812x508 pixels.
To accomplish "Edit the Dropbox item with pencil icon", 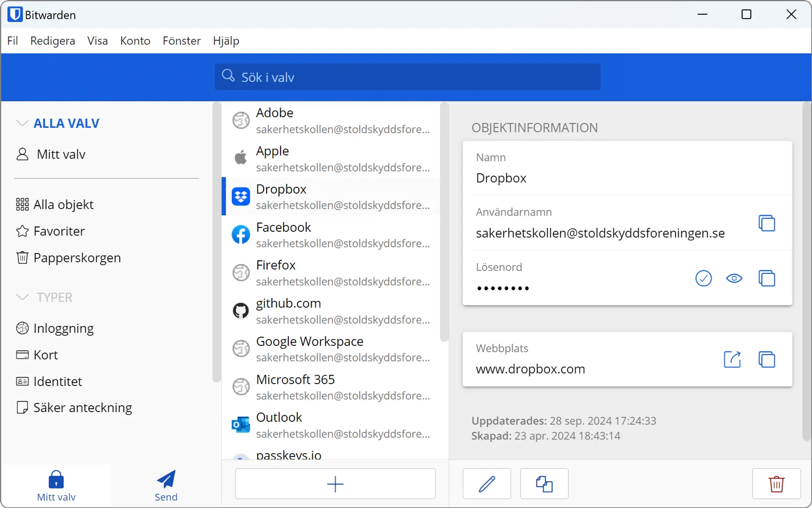I will (x=487, y=484).
